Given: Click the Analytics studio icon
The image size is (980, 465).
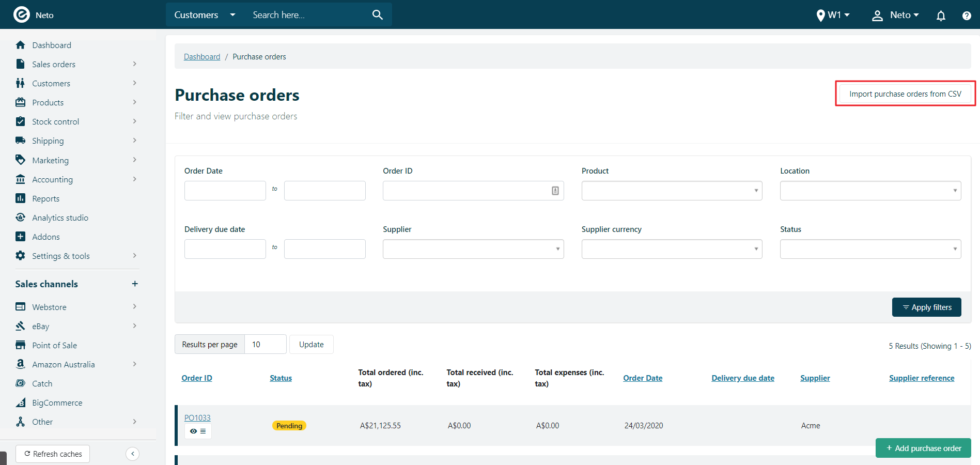Looking at the screenshot, I should (21, 218).
